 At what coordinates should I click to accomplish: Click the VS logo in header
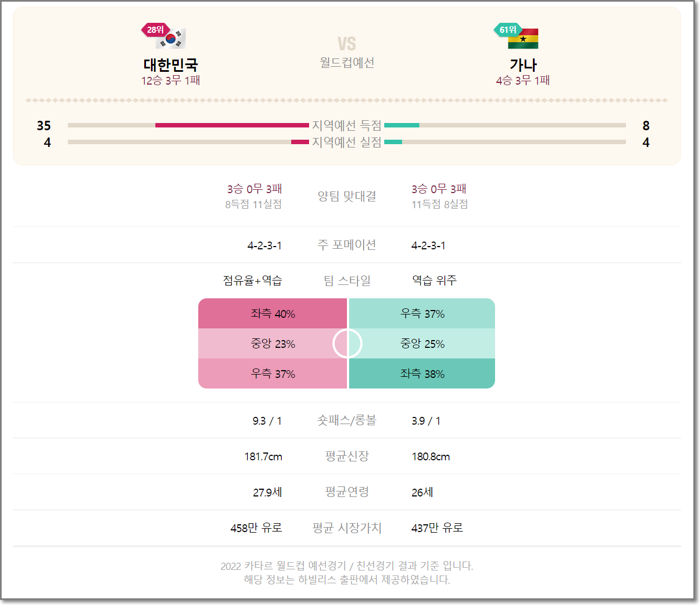[346, 44]
